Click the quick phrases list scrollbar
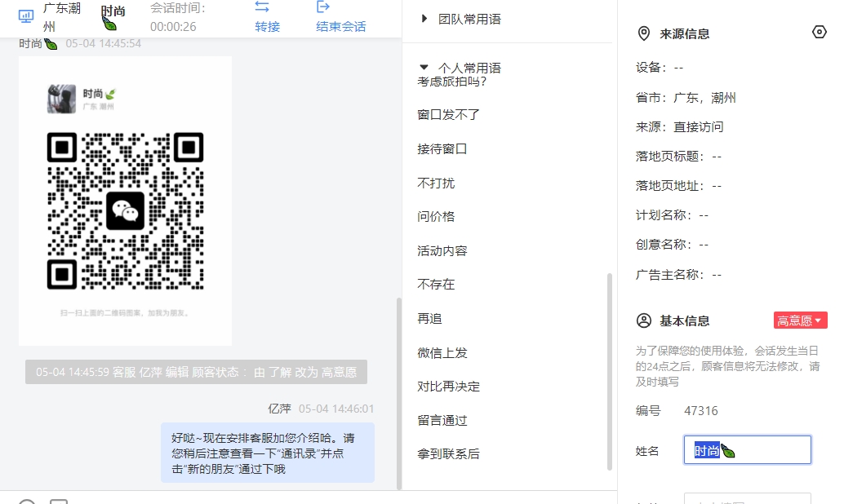Viewport: 844px width, 504px height. point(609,372)
